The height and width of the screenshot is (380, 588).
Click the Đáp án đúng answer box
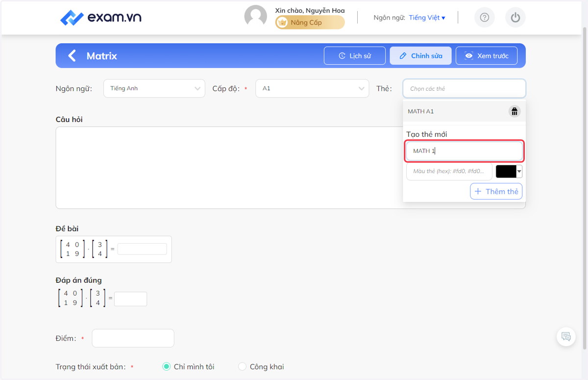(x=130, y=299)
